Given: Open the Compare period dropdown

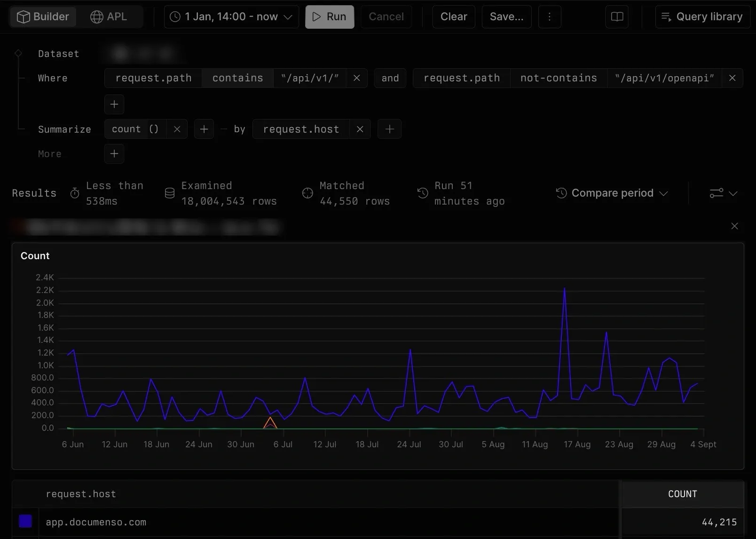Looking at the screenshot, I should click(x=612, y=193).
